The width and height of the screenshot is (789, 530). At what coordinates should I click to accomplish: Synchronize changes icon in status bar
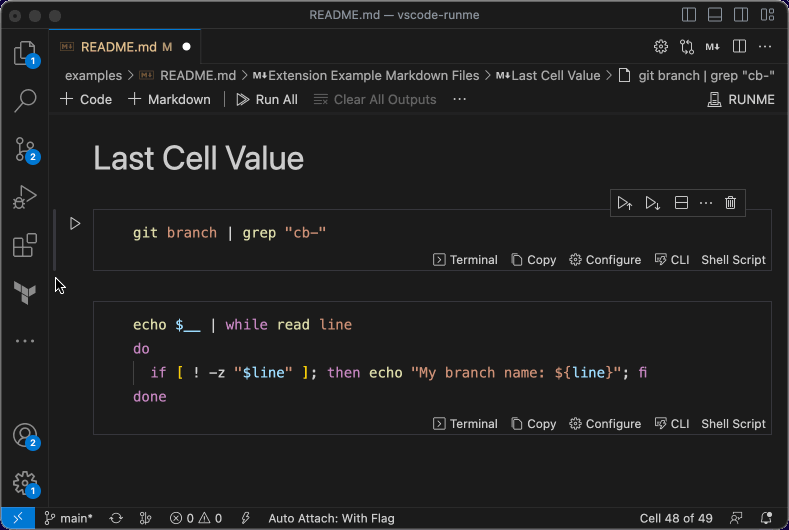point(116,518)
